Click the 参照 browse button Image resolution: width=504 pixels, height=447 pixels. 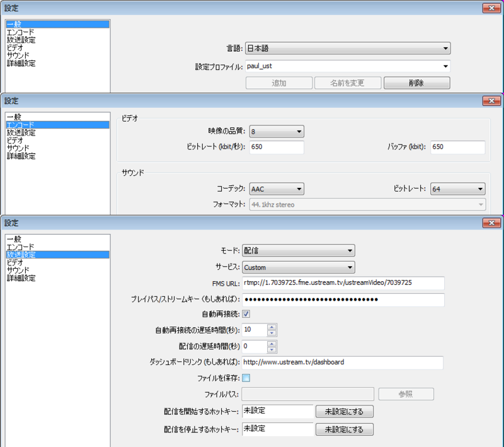[x=406, y=393]
